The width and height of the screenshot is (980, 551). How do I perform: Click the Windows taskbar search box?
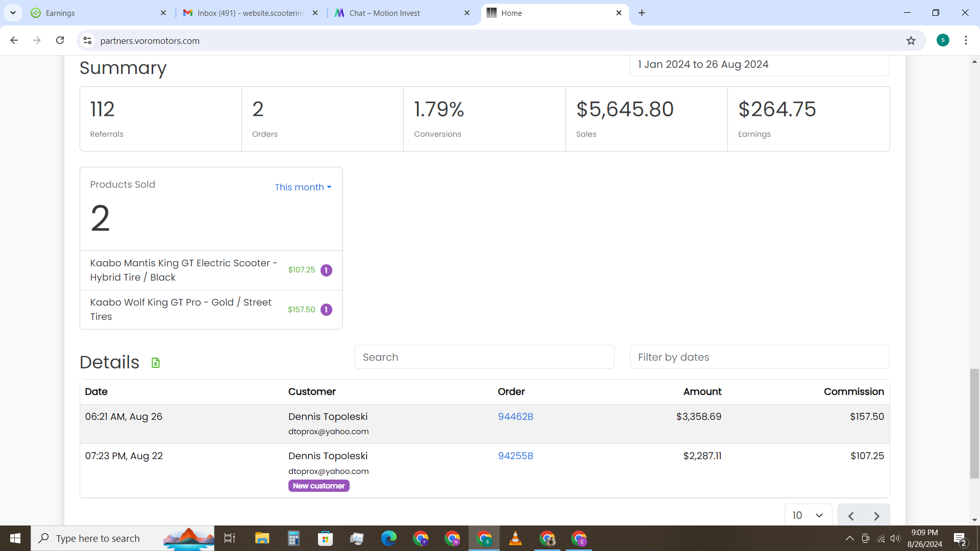point(122,538)
